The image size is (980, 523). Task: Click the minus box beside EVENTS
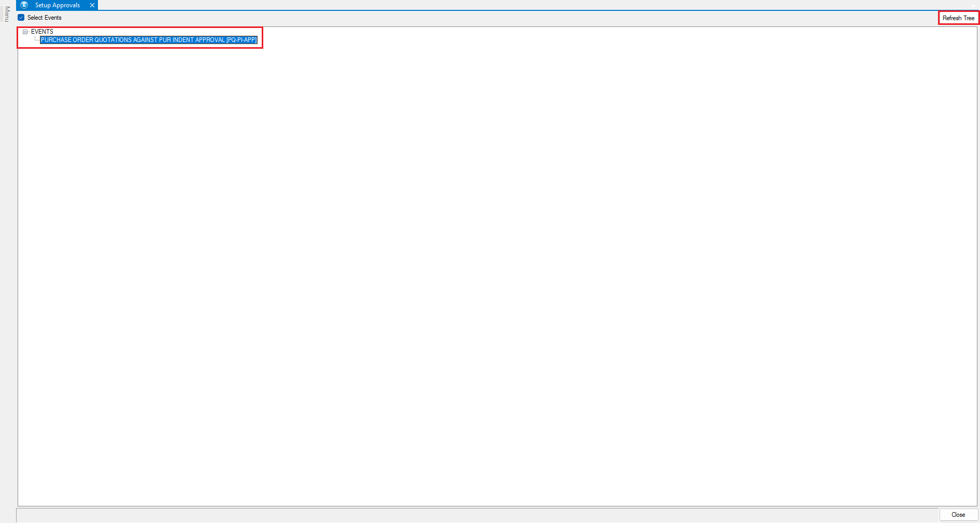coord(25,32)
